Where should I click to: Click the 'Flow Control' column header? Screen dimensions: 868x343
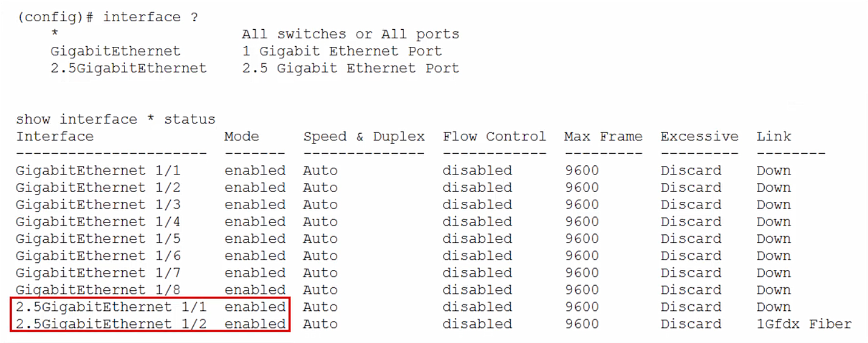coord(494,136)
